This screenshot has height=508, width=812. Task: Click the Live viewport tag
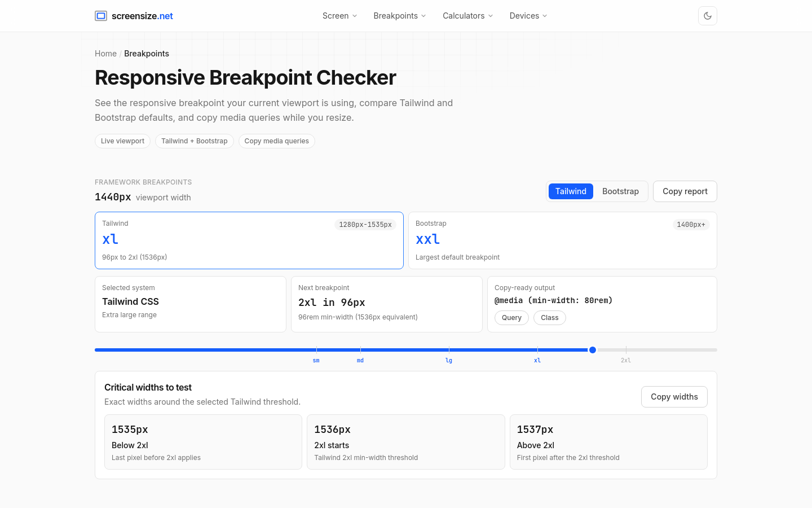pos(122,141)
